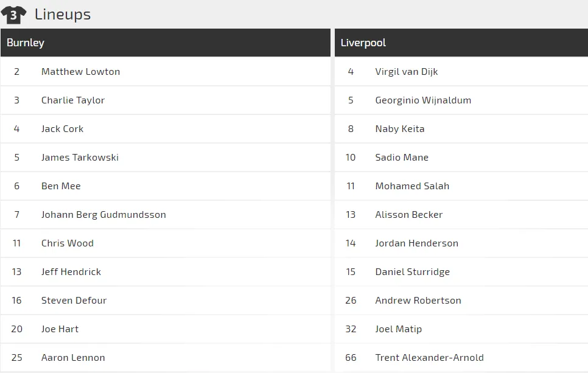Click Jordan Henderson's name
The width and height of the screenshot is (588, 373).
click(x=416, y=243)
